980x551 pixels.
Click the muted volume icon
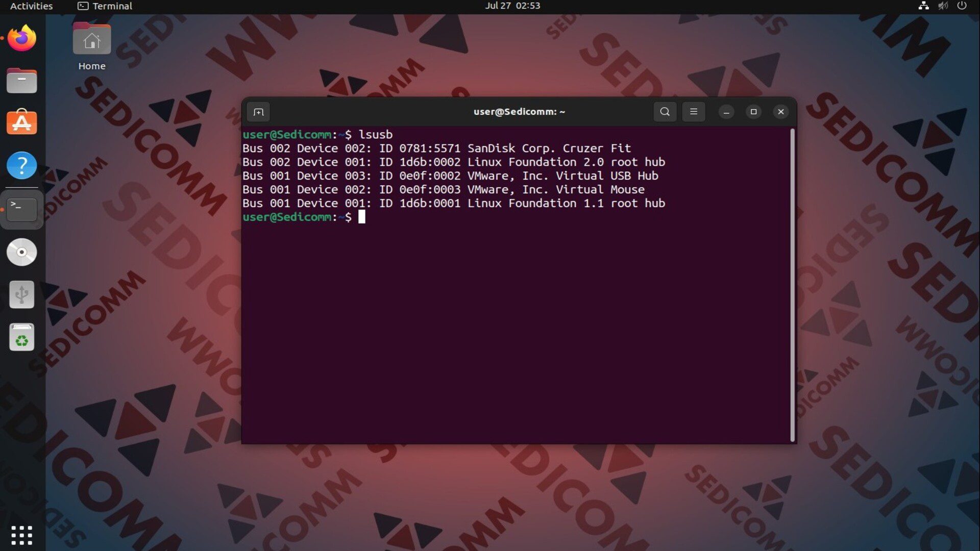pyautogui.click(x=943, y=6)
